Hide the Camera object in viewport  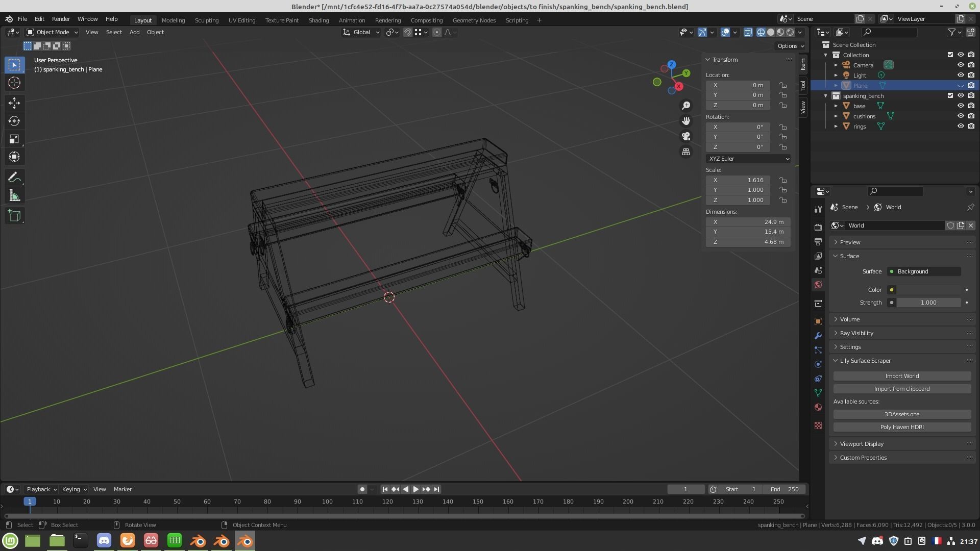coord(960,65)
